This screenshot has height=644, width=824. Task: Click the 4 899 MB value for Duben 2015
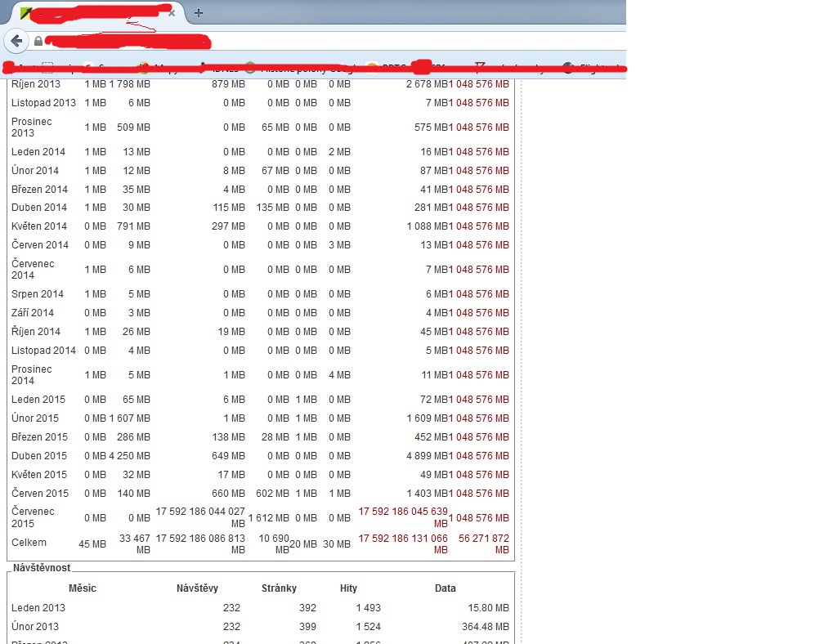click(x=427, y=456)
